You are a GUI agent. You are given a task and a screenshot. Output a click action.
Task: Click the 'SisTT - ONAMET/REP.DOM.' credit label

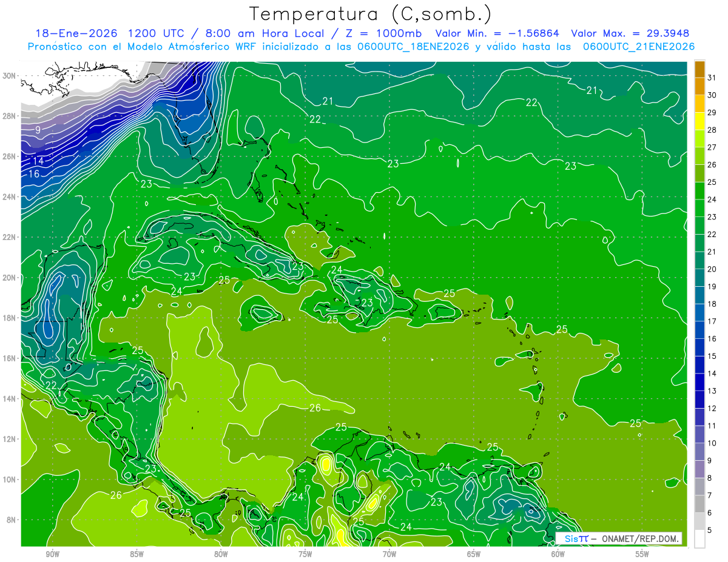(619, 538)
